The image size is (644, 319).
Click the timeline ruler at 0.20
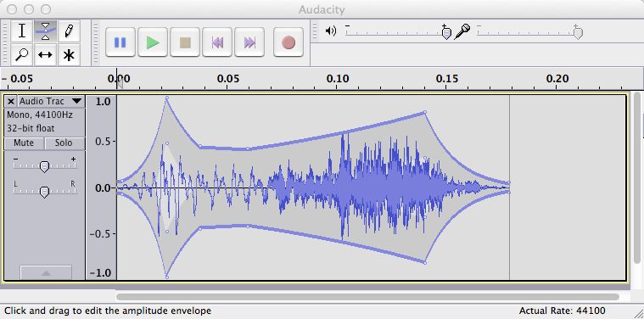(557, 79)
